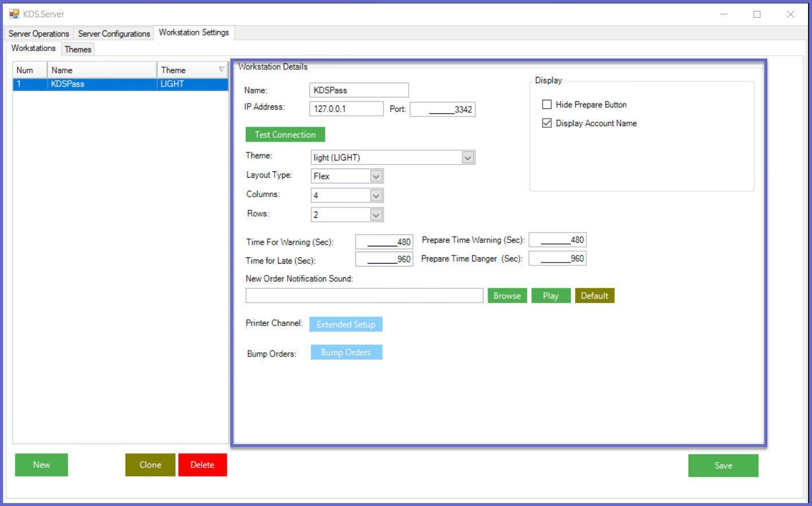
Task: Click the Default sound button
Action: point(594,296)
